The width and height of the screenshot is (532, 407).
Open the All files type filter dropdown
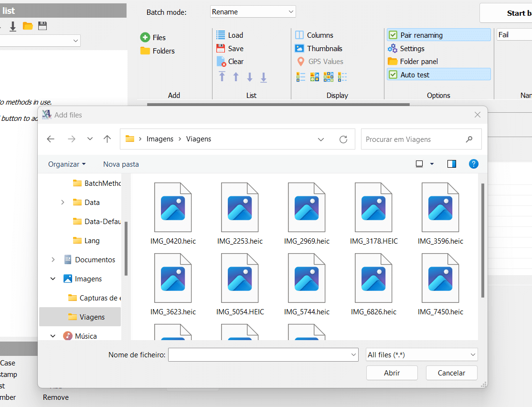click(421, 354)
